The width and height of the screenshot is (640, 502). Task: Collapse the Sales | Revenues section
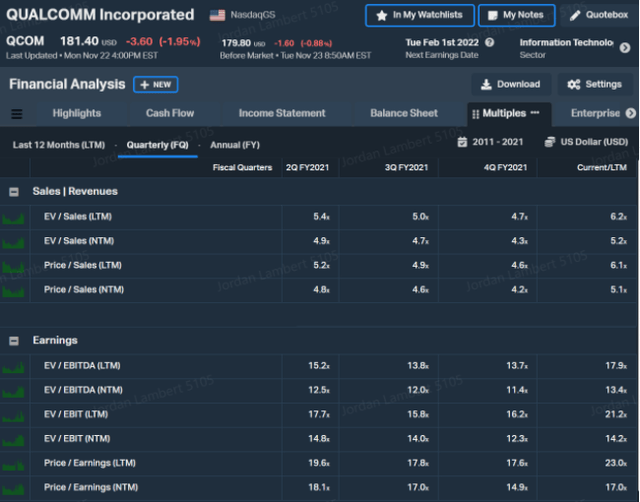pyautogui.click(x=14, y=192)
